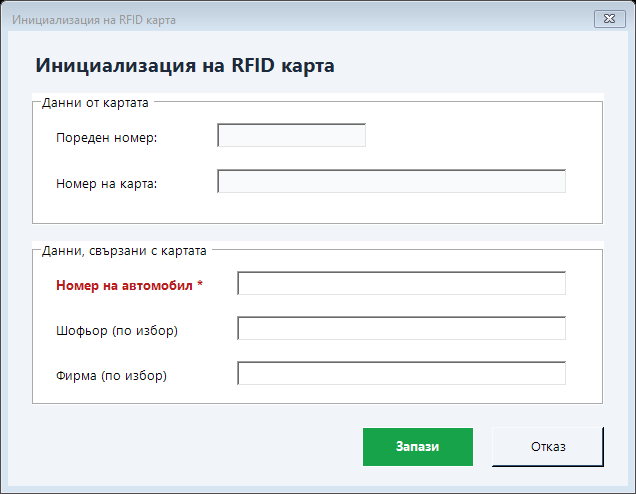Click the Пореден номер: label
This screenshot has height=494, width=636.
click(107, 138)
